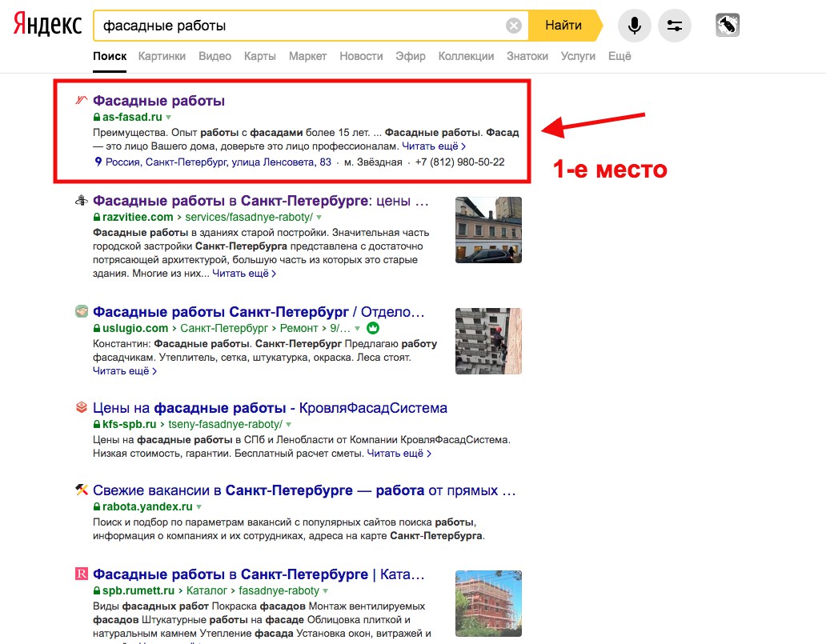Image resolution: width=826 pixels, height=644 pixels.
Task: Open search settings sliders icon
Action: (x=675, y=26)
